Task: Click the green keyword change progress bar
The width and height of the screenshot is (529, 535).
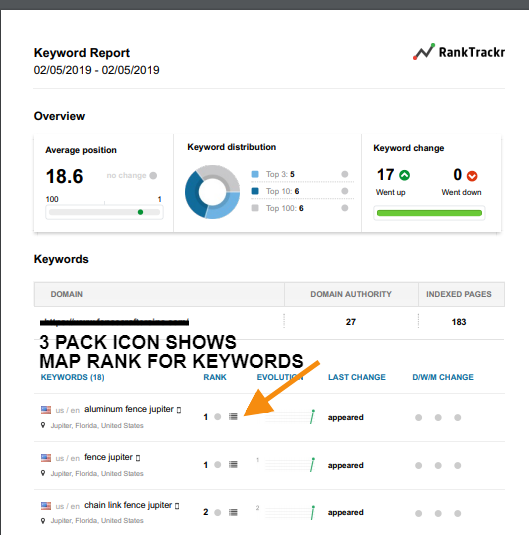Action: coord(429,213)
